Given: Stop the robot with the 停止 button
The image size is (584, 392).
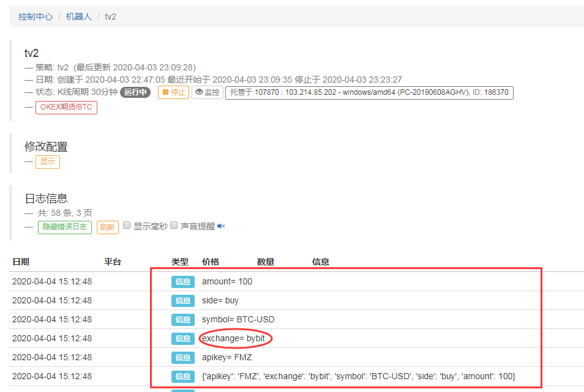Looking at the screenshot, I should pos(174,92).
